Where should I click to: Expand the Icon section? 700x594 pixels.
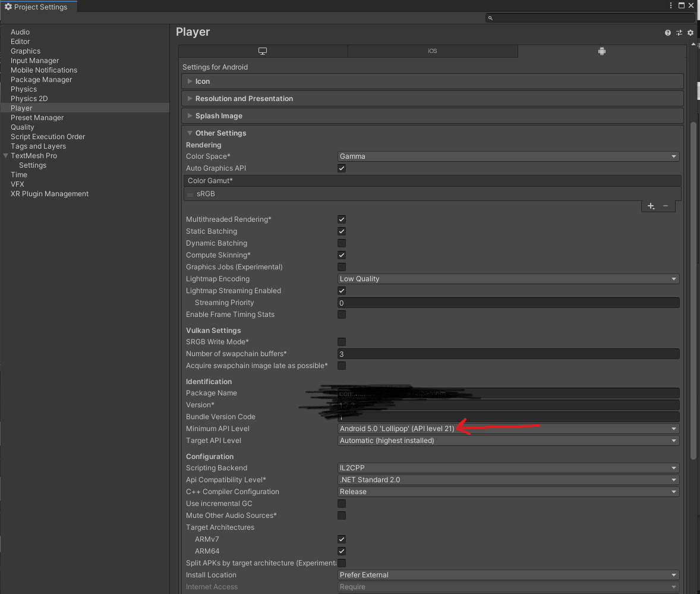tap(432, 81)
